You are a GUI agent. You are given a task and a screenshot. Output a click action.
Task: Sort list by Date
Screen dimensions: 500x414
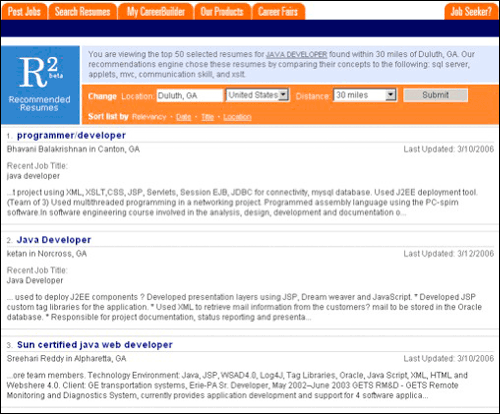click(183, 117)
